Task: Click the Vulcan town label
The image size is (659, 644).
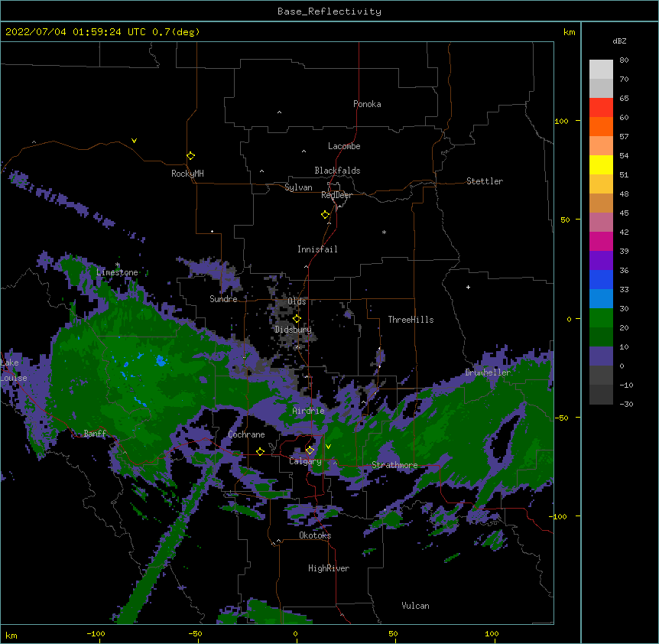Action: coord(415,606)
